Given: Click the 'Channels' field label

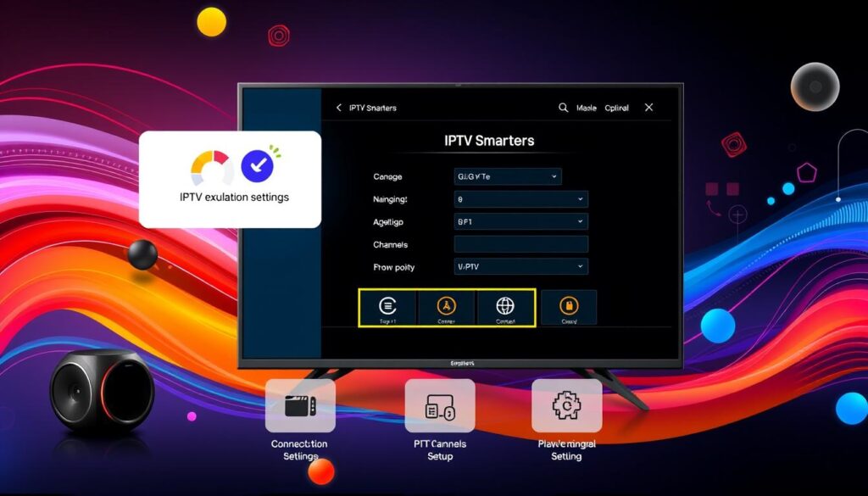Looking at the screenshot, I should pos(390,244).
